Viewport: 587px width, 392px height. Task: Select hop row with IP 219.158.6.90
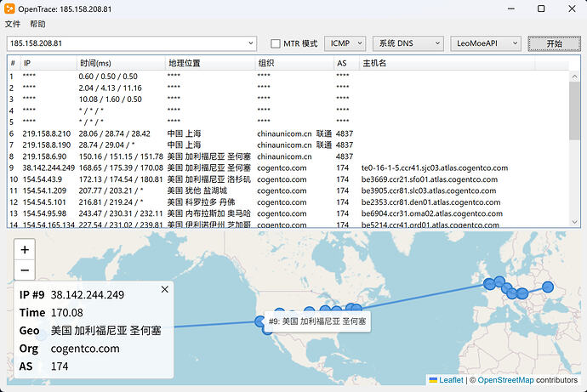pyautogui.click(x=288, y=156)
